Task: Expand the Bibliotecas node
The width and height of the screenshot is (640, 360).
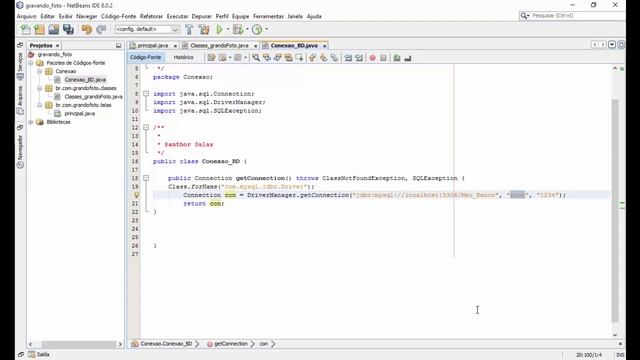Action: 31,122
